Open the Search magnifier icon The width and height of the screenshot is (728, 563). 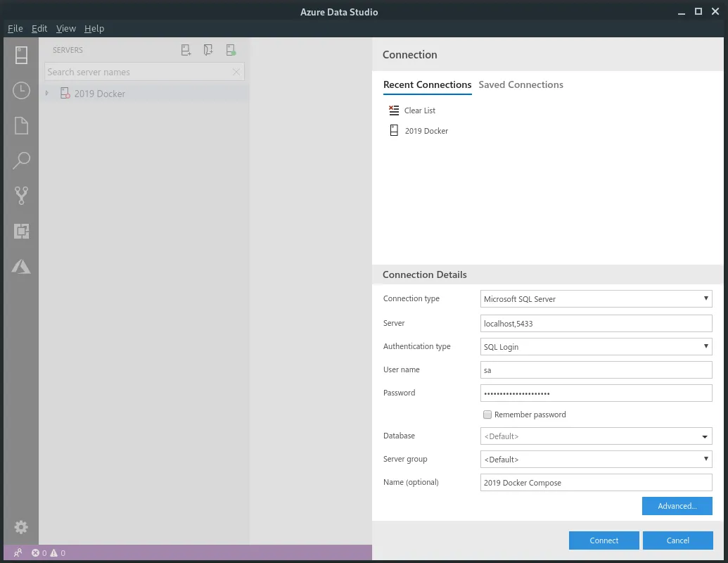click(21, 160)
